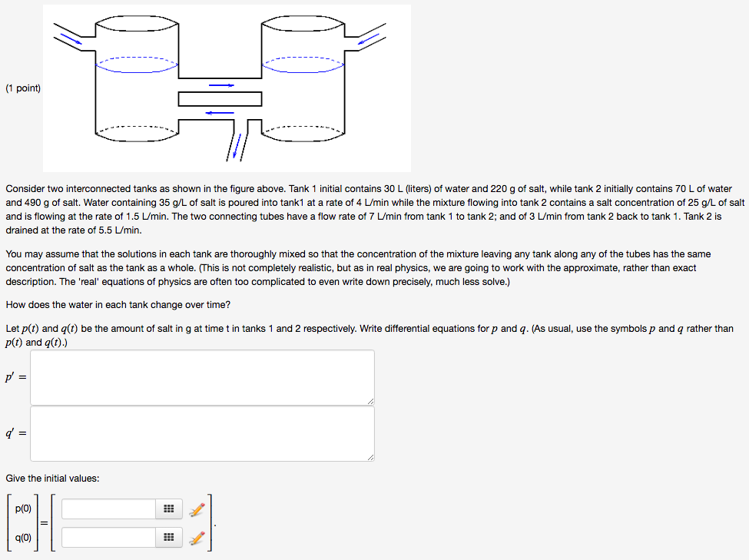Click the resize grip of the p' textarea
The image size is (749, 560).
pyautogui.click(x=371, y=400)
